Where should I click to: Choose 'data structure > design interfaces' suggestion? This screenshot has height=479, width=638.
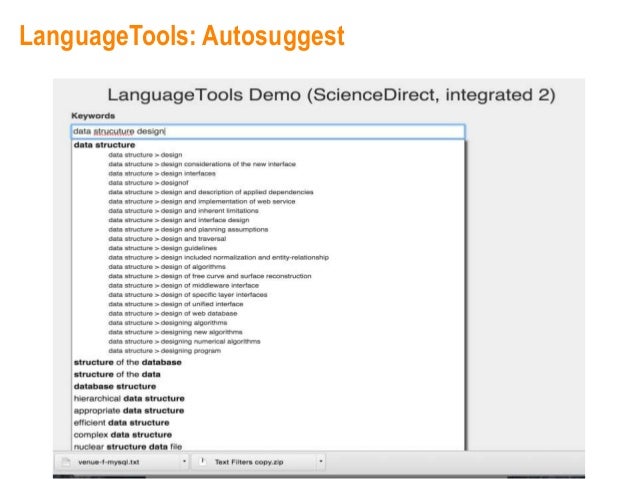tap(162, 173)
